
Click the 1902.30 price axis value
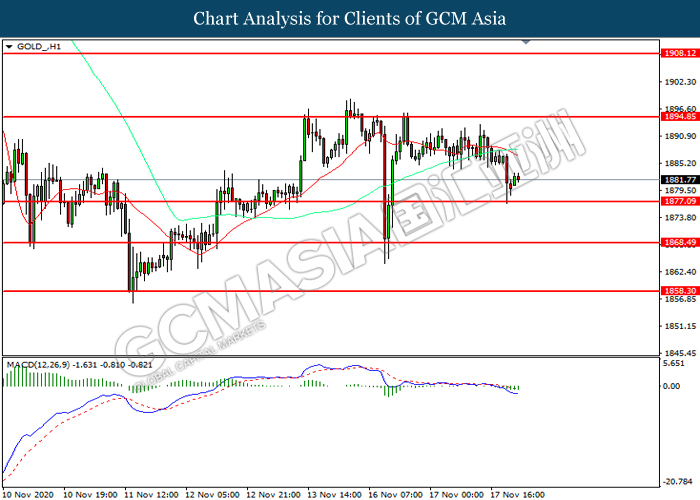click(x=680, y=82)
